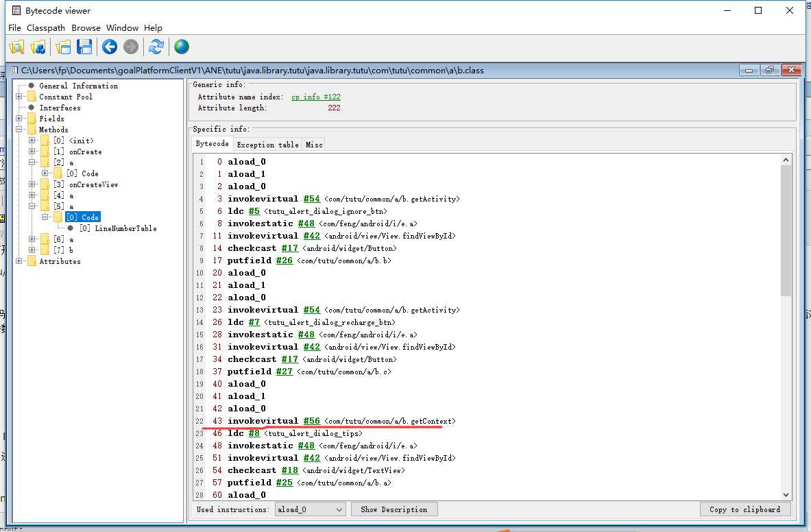Expand the [3] onCreateView method node
Screen dimensions: 811x532
pyautogui.click(x=32, y=184)
